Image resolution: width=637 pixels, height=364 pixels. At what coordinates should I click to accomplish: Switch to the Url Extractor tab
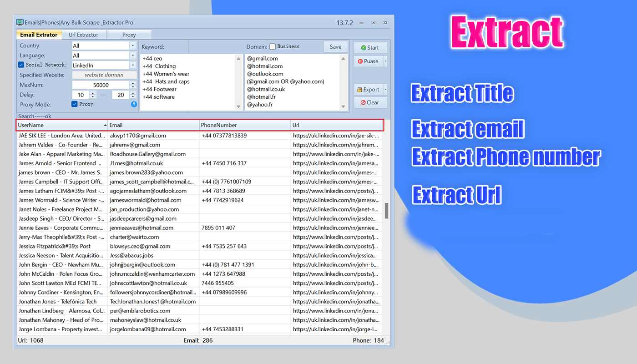coord(83,35)
